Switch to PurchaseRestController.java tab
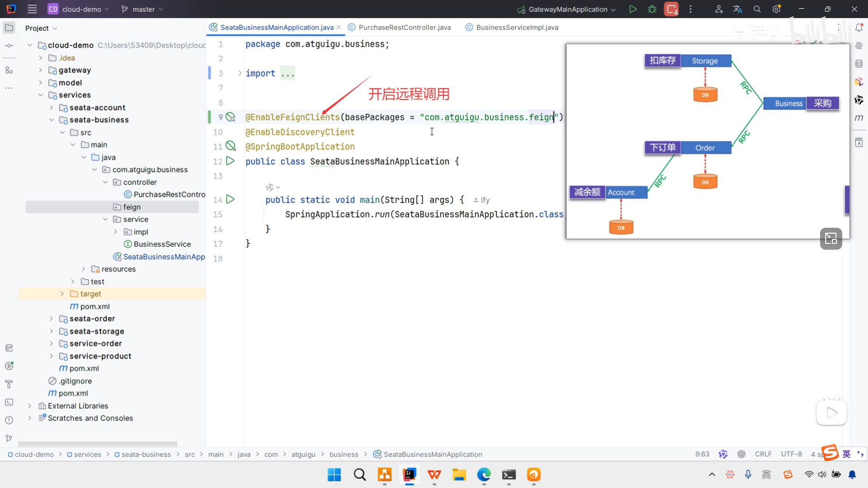This screenshot has height=488, width=868. coord(404,28)
